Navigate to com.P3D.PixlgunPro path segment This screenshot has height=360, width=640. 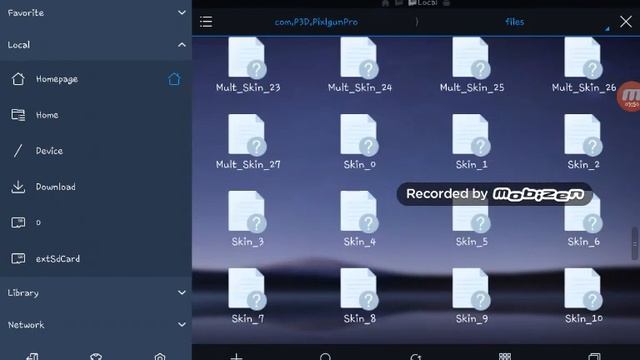pyautogui.click(x=316, y=22)
